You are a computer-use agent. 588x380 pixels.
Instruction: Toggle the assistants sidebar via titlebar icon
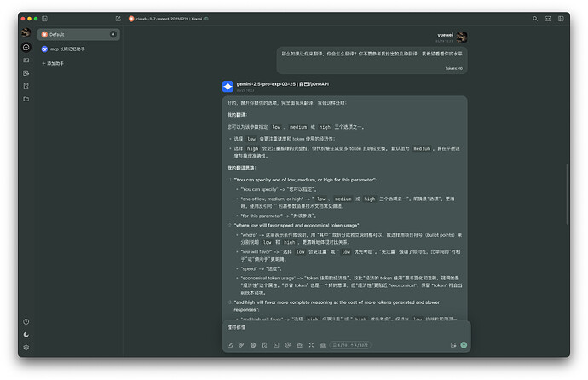(44, 19)
